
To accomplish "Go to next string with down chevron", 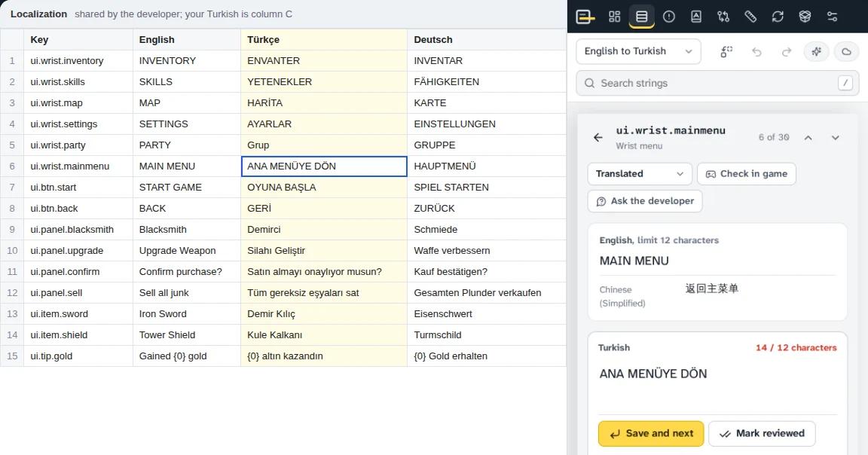I will (836, 137).
